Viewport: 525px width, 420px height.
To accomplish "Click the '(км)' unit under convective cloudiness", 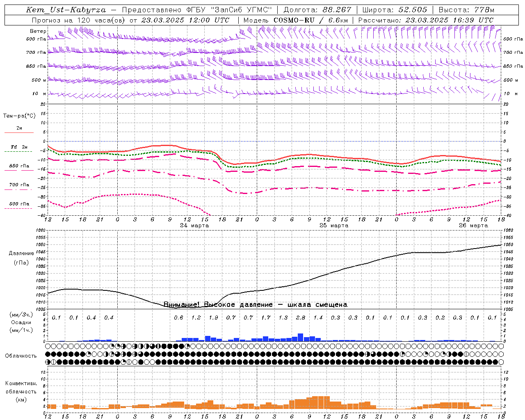I will 21,399.
